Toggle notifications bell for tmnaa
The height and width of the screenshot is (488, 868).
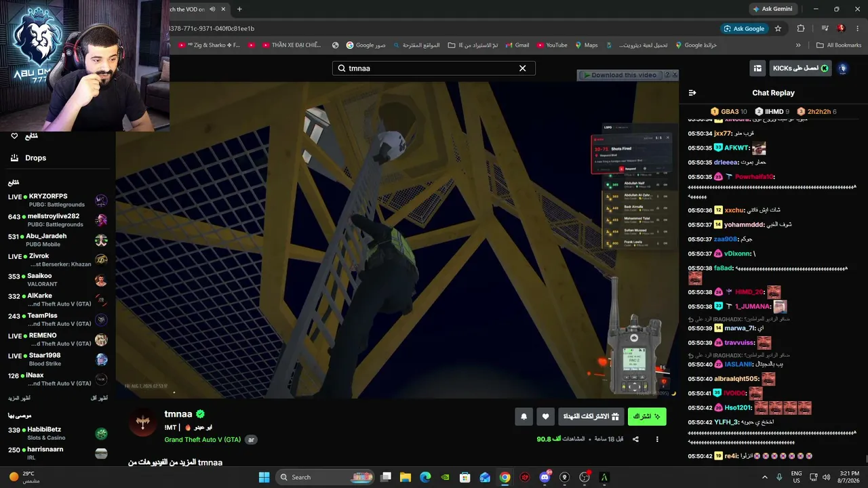coord(524,416)
